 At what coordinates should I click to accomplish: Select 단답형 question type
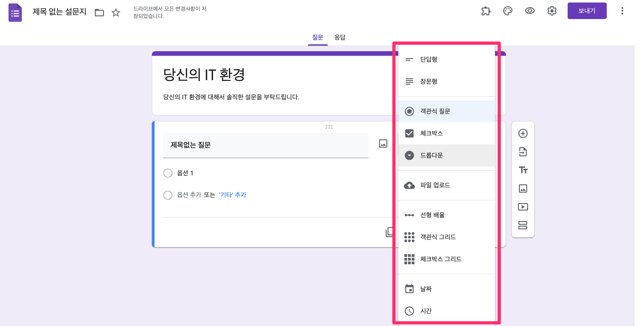click(428, 59)
